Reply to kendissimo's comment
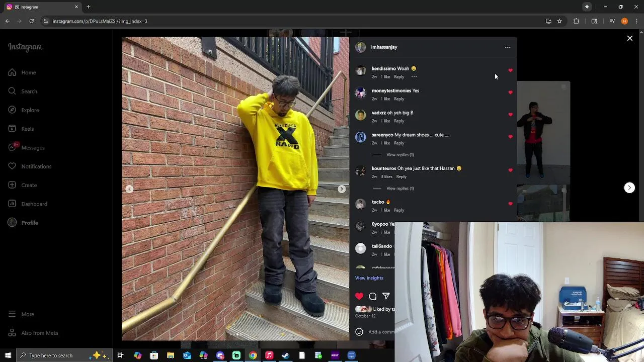644x362 pixels. click(399, 77)
